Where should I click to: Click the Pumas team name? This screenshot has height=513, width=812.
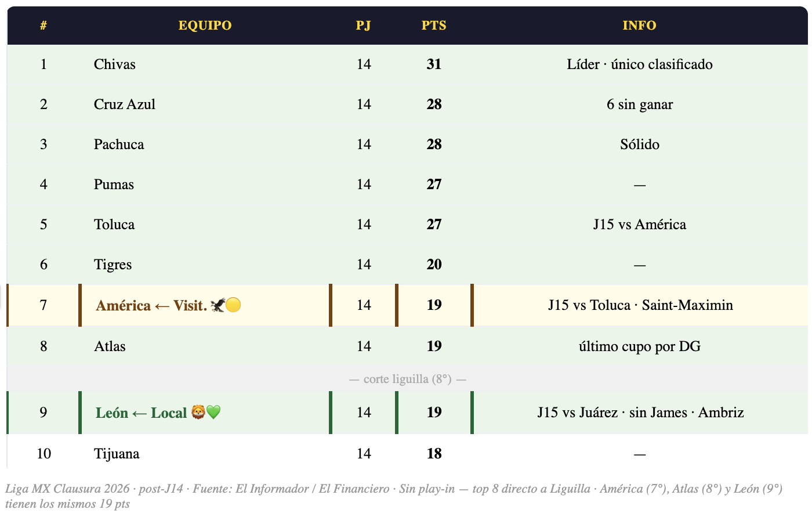click(114, 185)
